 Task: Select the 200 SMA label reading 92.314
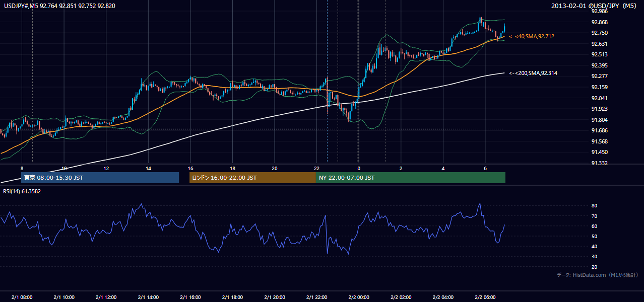point(533,73)
